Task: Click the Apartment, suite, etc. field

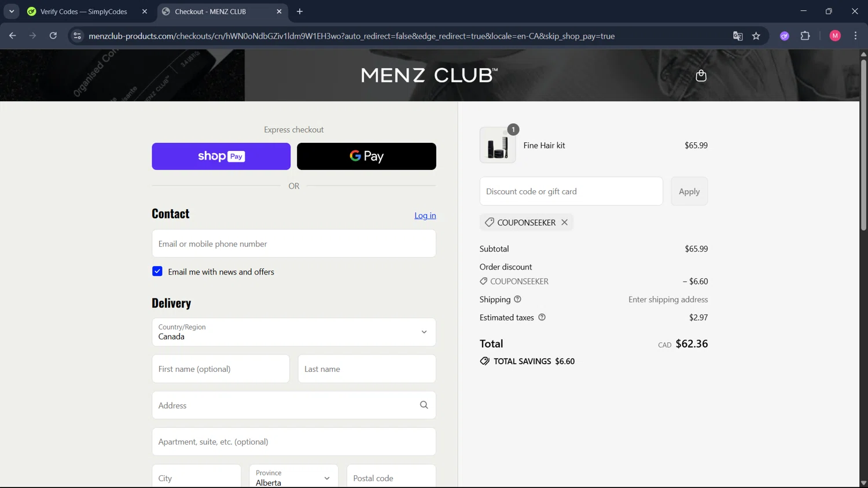Action: click(x=294, y=442)
